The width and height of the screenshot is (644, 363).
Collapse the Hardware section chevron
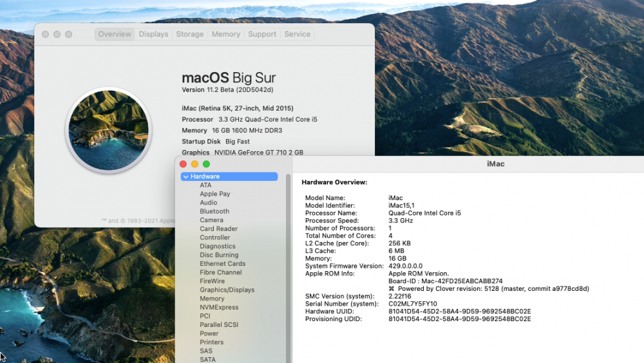coord(185,176)
